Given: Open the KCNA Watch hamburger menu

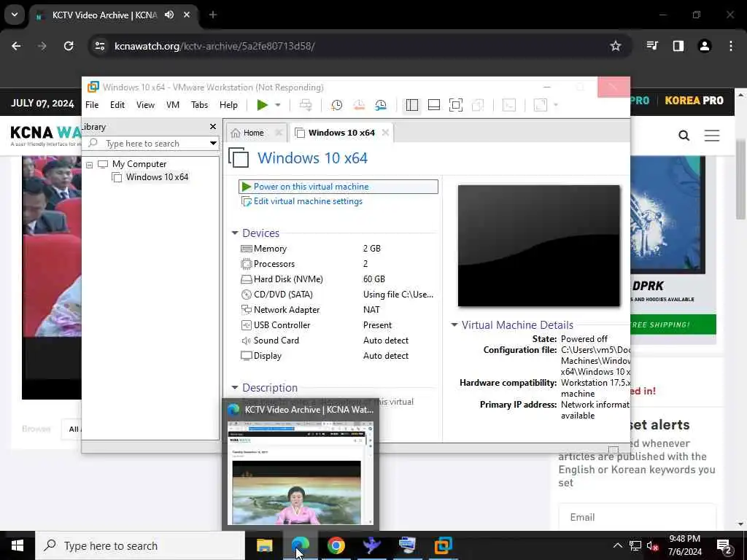Looking at the screenshot, I should [x=712, y=136].
